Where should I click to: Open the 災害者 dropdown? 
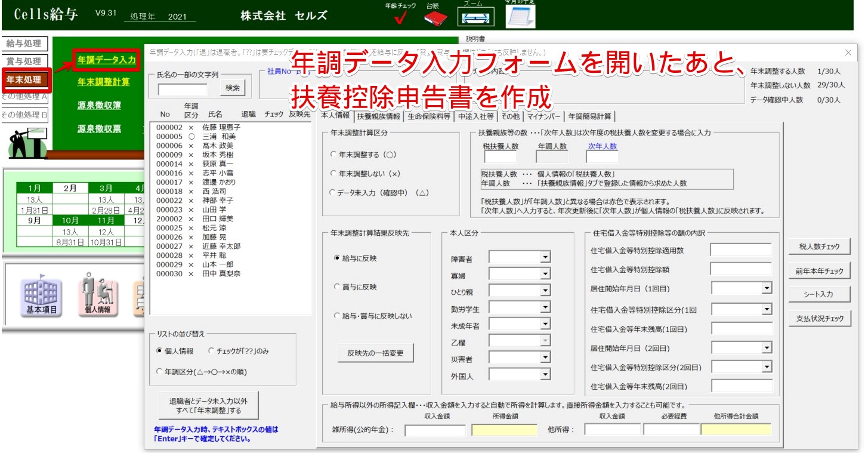[545, 358]
